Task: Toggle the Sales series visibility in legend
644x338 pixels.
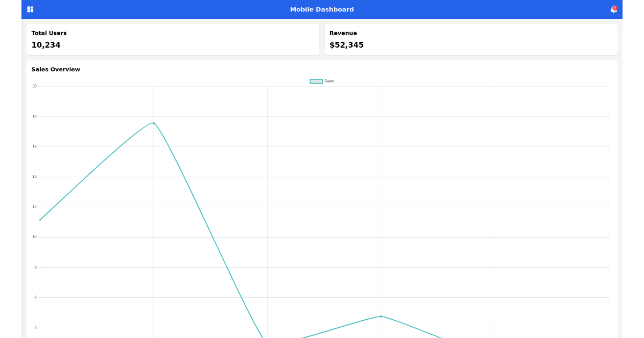Action: 322,80
